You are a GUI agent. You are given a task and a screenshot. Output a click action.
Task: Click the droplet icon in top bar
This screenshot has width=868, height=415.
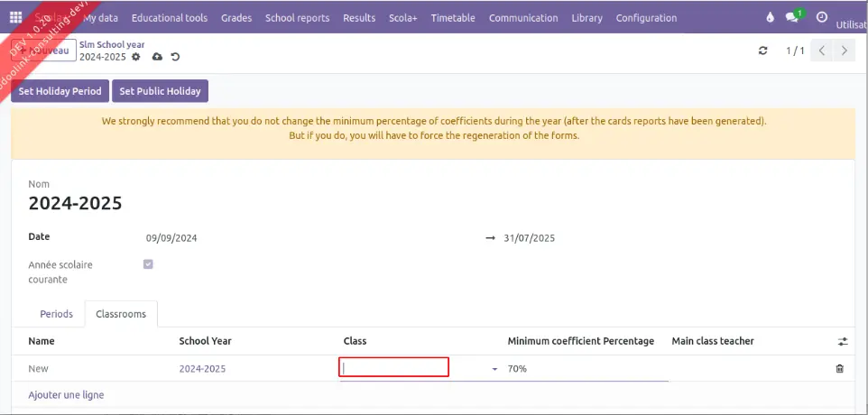[770, 17]
